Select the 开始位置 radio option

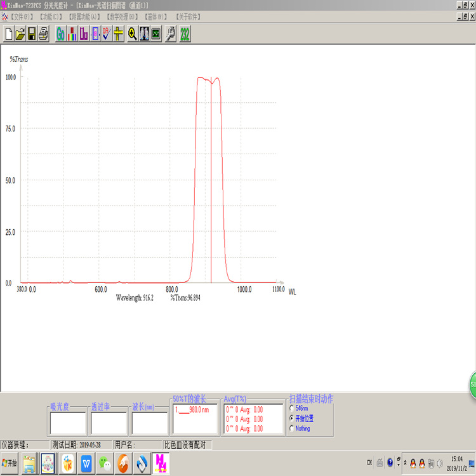click(291, 419)
